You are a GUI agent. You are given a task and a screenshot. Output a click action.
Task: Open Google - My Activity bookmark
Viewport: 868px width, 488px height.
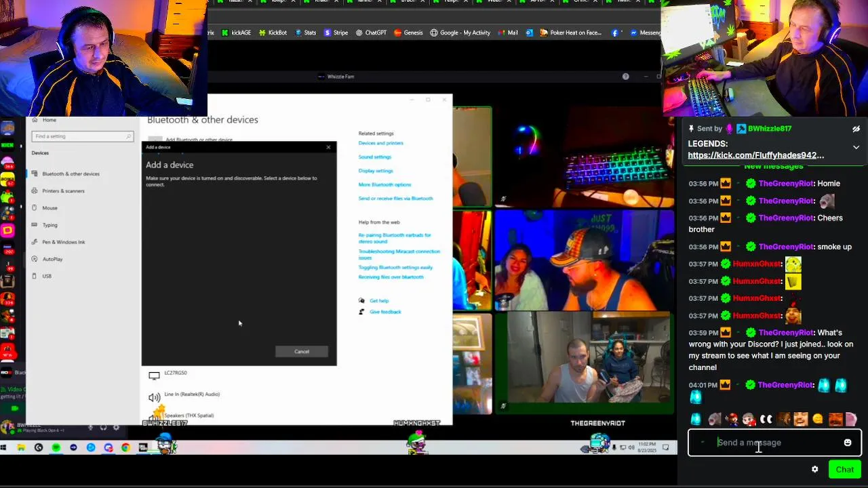(460, 33)
